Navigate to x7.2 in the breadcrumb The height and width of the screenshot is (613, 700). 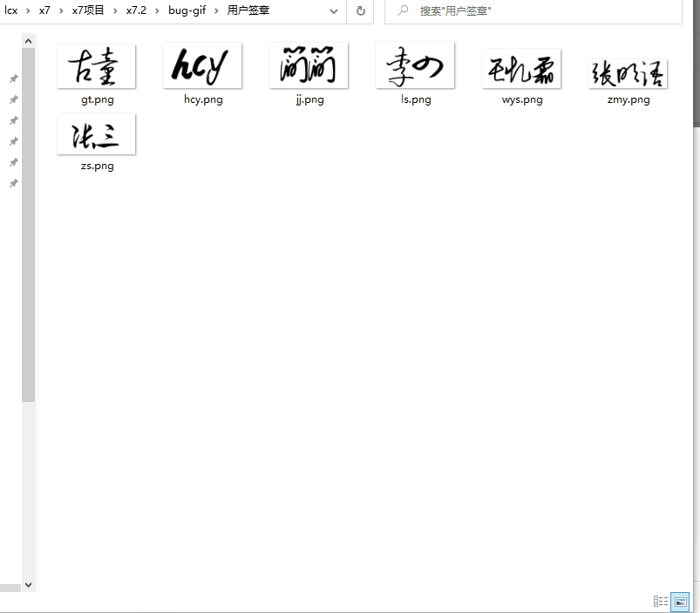[x=136, y=10]
